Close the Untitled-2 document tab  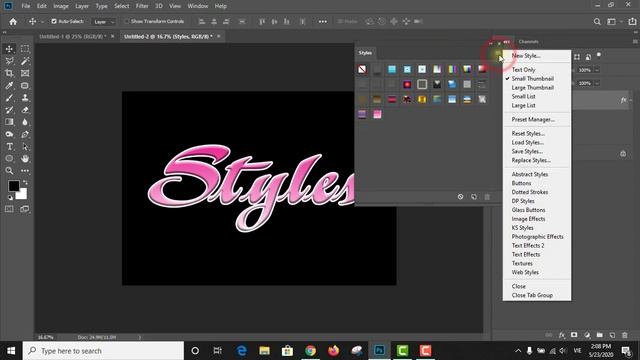[219, 36]
